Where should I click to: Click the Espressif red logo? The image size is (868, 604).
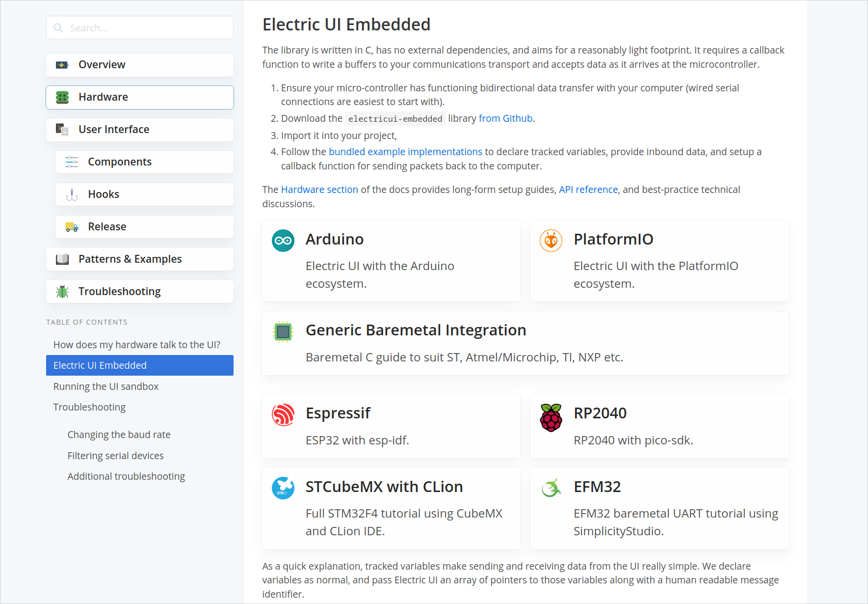point(283,415)
